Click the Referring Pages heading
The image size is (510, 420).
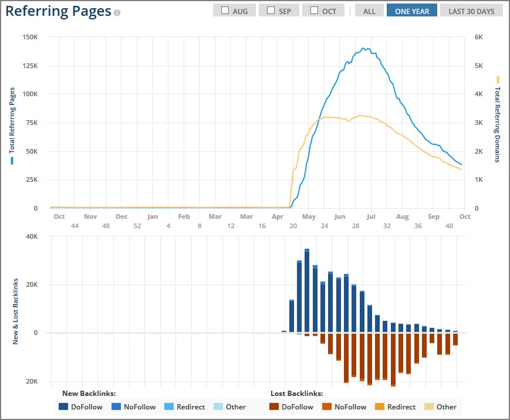click(59, 11)
